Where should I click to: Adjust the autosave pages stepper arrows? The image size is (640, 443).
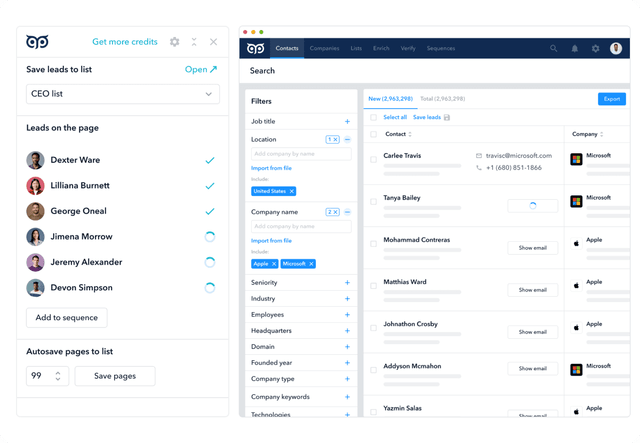pos(58,376)
